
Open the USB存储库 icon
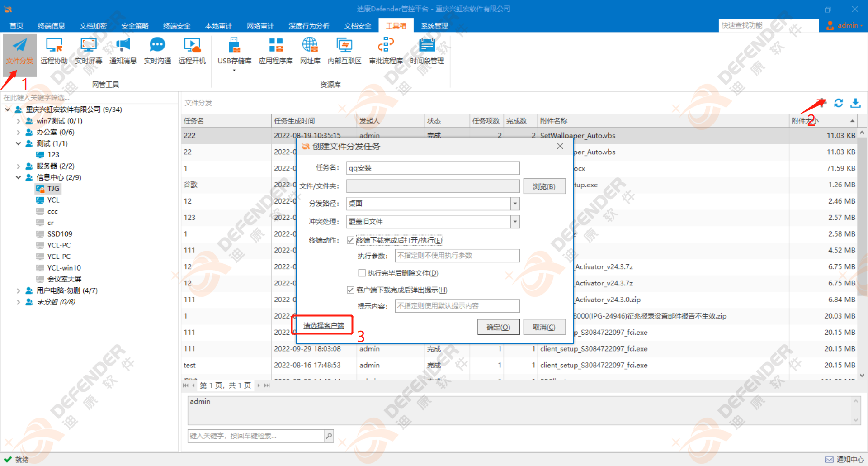pyautogui.click(x=234, y=50)
